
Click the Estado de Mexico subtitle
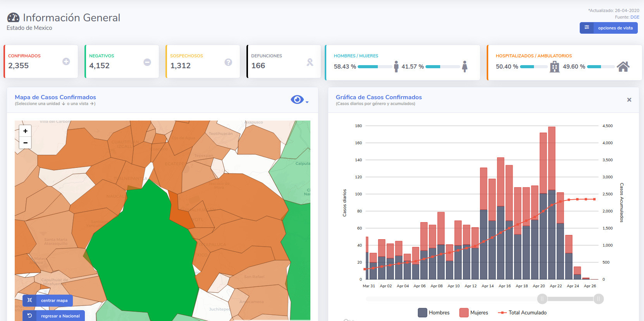point(29,28)
